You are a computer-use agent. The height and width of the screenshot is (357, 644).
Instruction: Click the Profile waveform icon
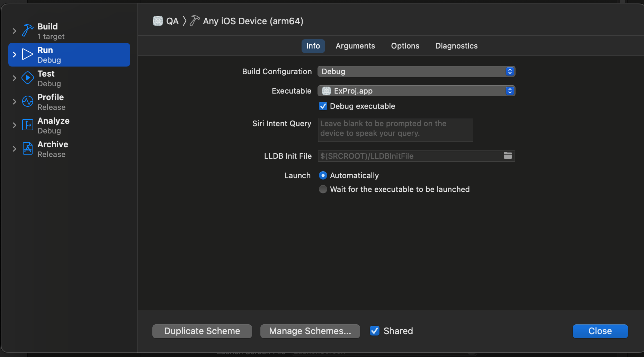(28, 102)
